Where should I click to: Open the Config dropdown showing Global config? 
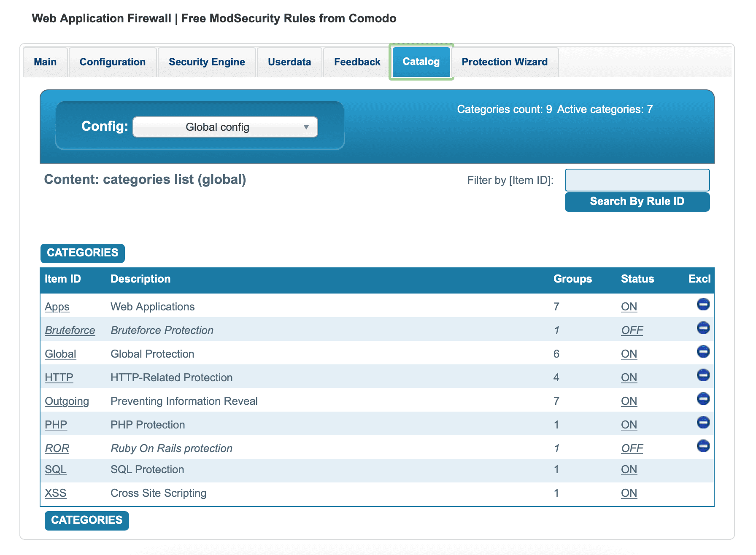point(225,127)
